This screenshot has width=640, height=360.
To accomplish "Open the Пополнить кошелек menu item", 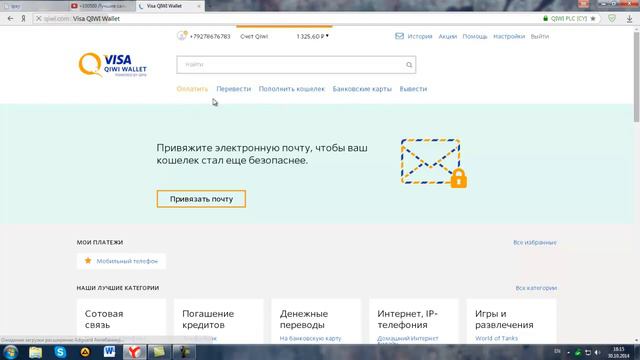I will click(x=291, y=89).
